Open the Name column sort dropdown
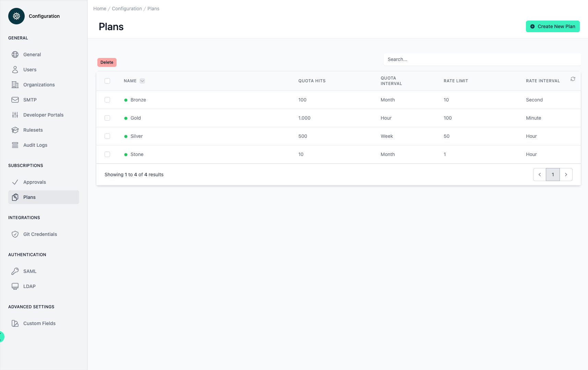 pos(143,81)
